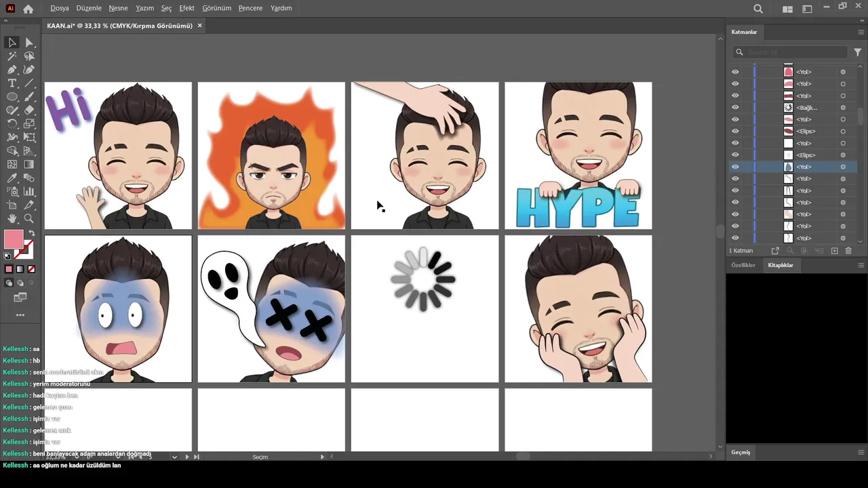Screen dimensions: 868x488
Task: Select the Eyedropper tool
Action: coord(12,178)
